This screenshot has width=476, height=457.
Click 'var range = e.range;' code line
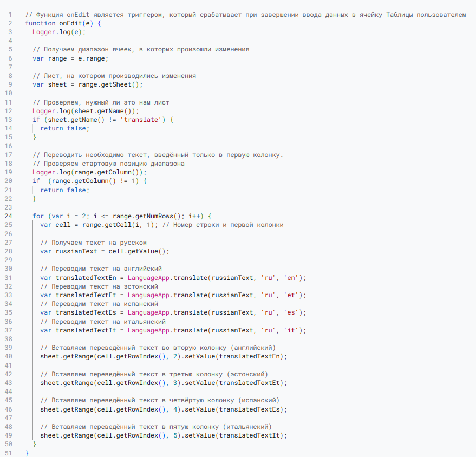pos(70,58)
